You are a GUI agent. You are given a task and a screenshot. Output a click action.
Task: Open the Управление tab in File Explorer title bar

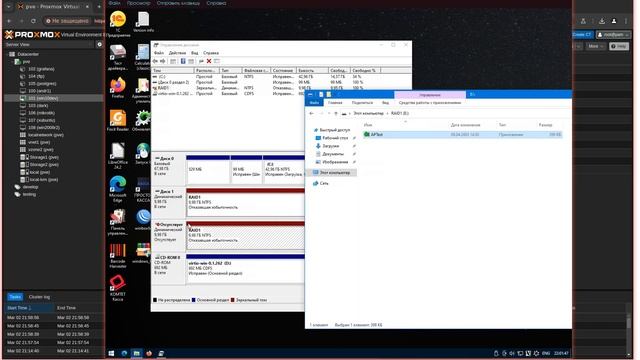pyautogui.click(x=430, y=95)
